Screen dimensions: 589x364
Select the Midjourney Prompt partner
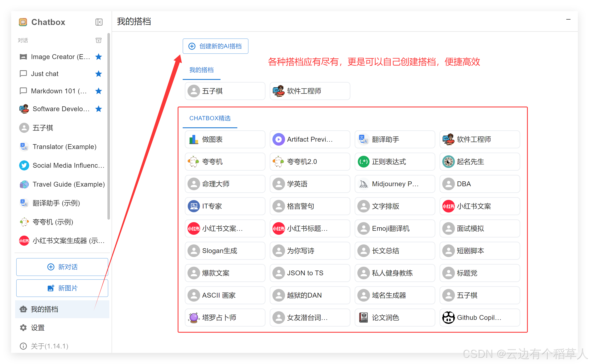[395, 184]
